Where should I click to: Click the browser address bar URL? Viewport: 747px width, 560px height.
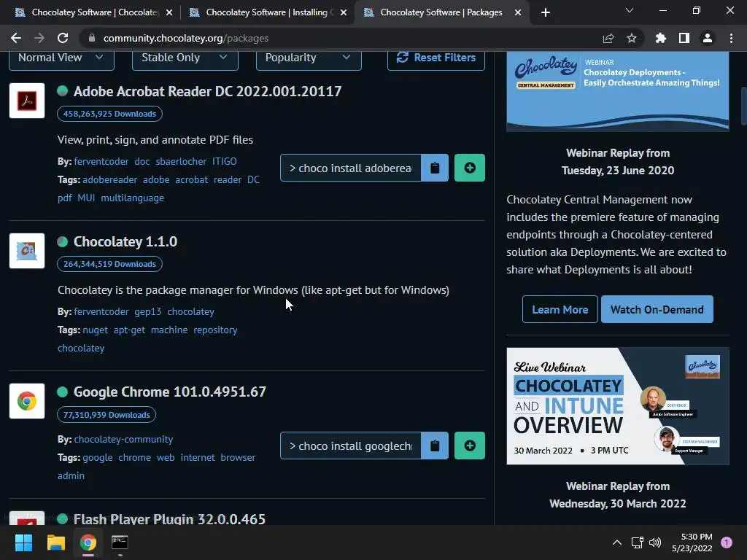(x=186, y=38)
